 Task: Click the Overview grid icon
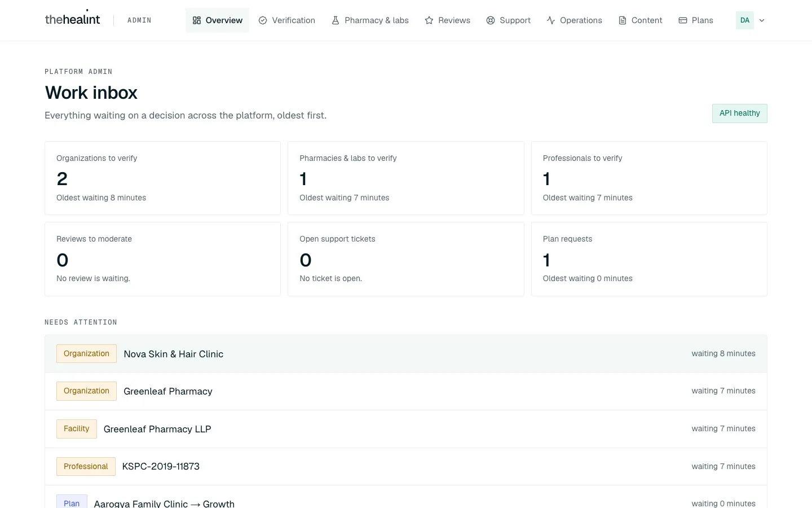197,20
